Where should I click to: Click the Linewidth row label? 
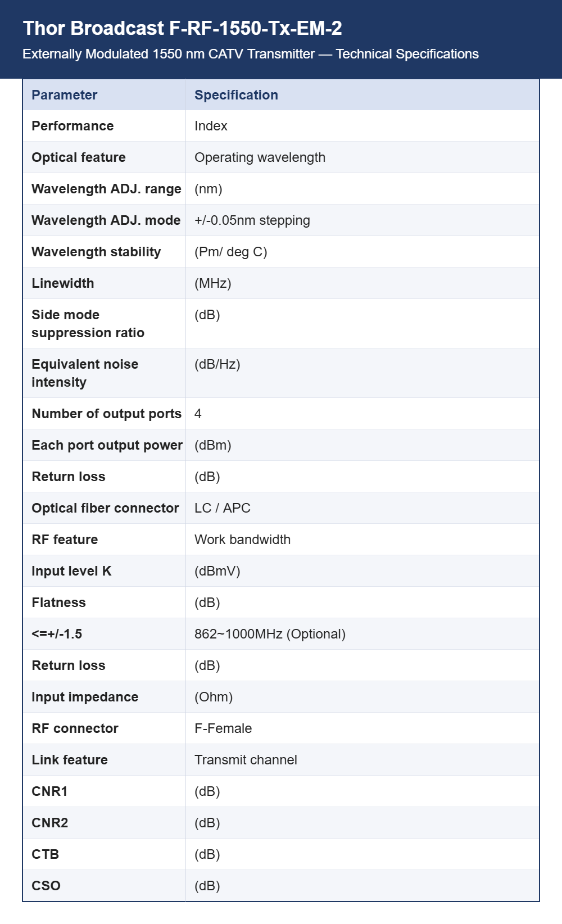(63, 283)
